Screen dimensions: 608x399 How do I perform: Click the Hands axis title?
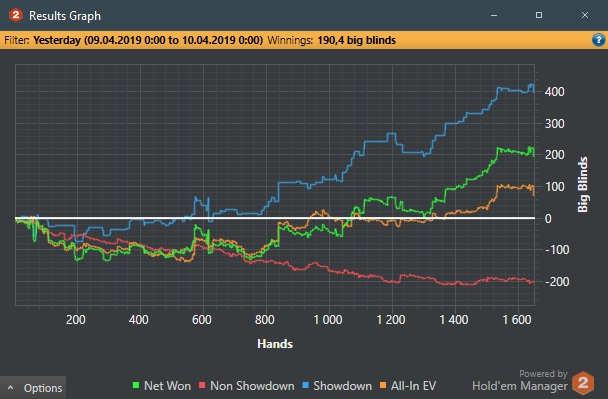275,344
